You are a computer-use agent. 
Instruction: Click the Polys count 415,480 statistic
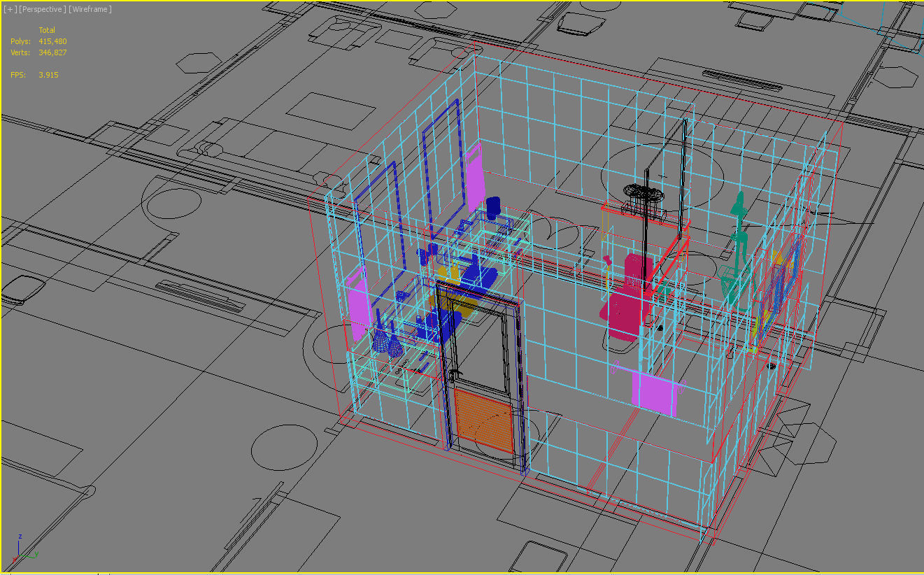click(x=52, y=41)
